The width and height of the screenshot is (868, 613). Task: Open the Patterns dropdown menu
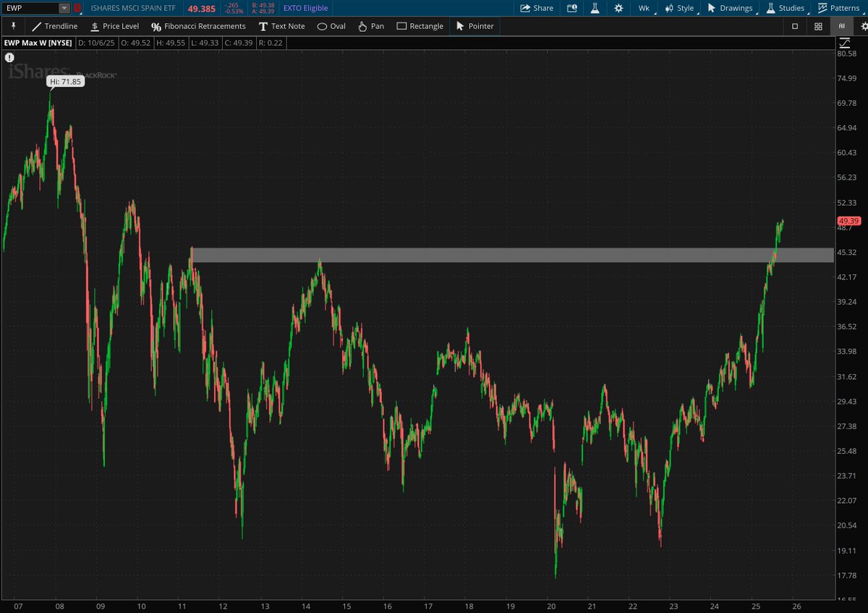click(838, 8)
